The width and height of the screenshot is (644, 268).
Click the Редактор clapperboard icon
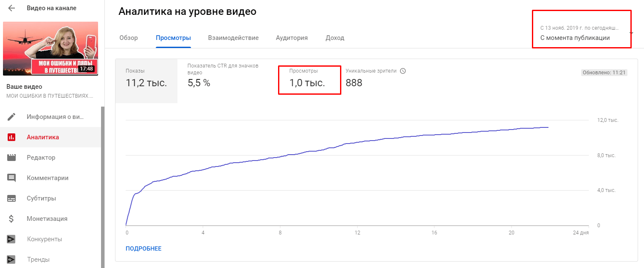11,158
